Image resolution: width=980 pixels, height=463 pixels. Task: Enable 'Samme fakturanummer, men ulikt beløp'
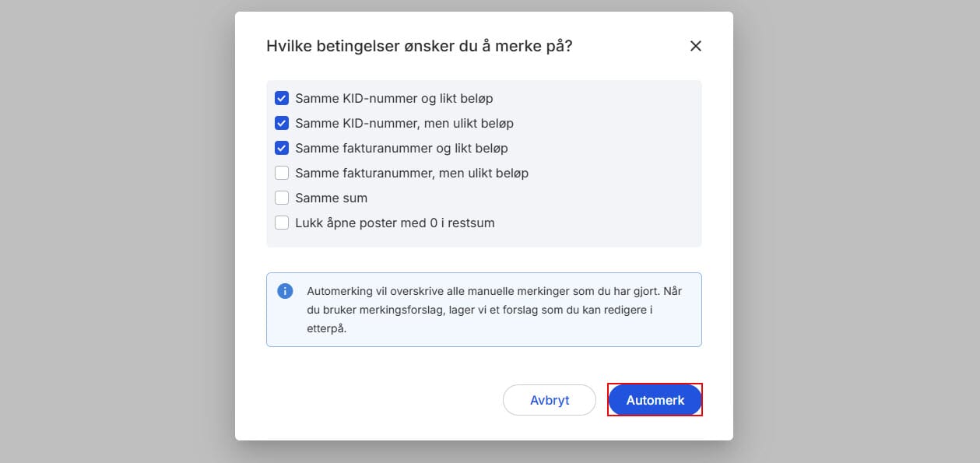pyautogui.click(x=282, y=173)
